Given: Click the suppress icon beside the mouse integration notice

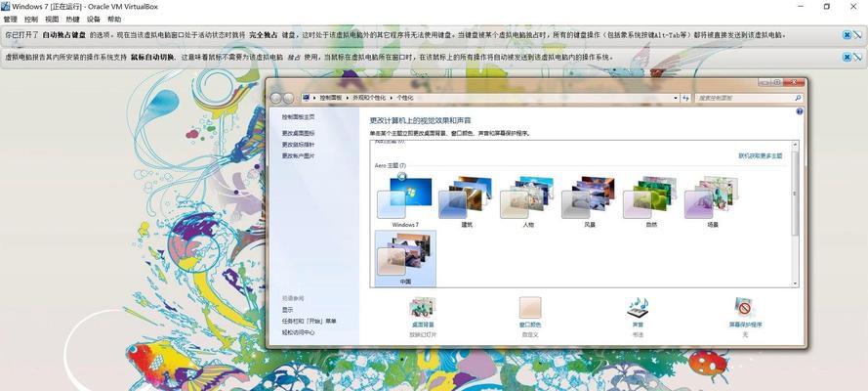Looking at the screenshot, I should coord(857,57).
